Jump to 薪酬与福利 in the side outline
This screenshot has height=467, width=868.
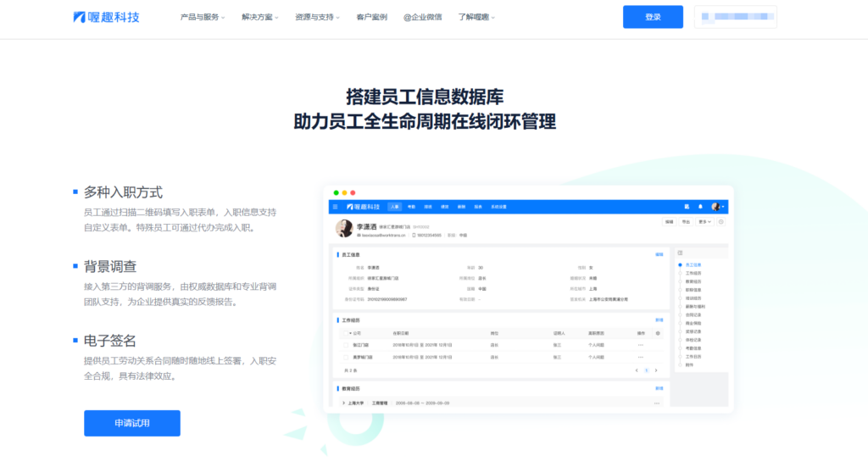click(x=695, y=307)
